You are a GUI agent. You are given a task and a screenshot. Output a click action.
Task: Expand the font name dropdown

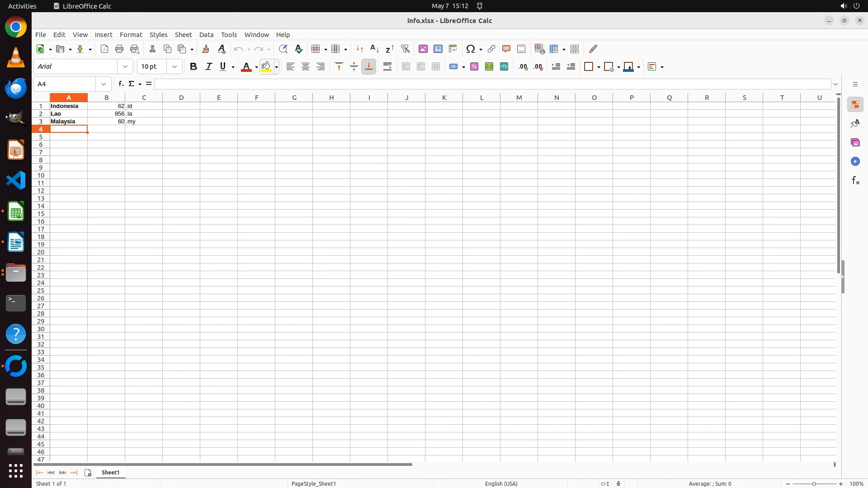click(125, 67)
